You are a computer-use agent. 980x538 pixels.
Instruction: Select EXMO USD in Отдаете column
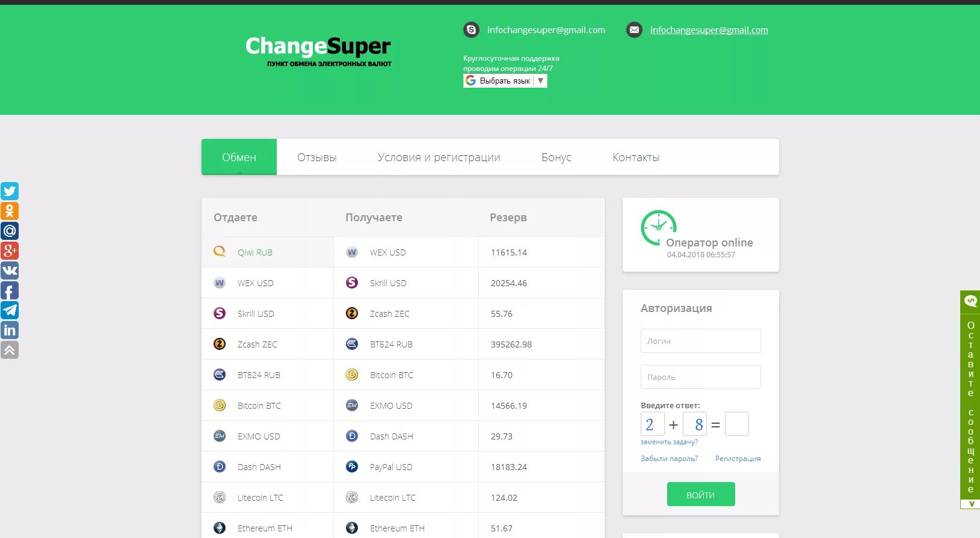click(x=268, y=436)
